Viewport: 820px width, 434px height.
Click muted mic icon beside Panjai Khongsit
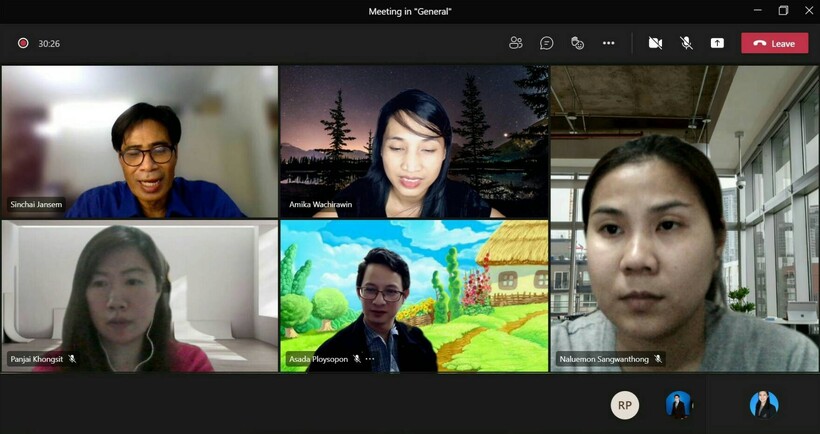(72, 359)
